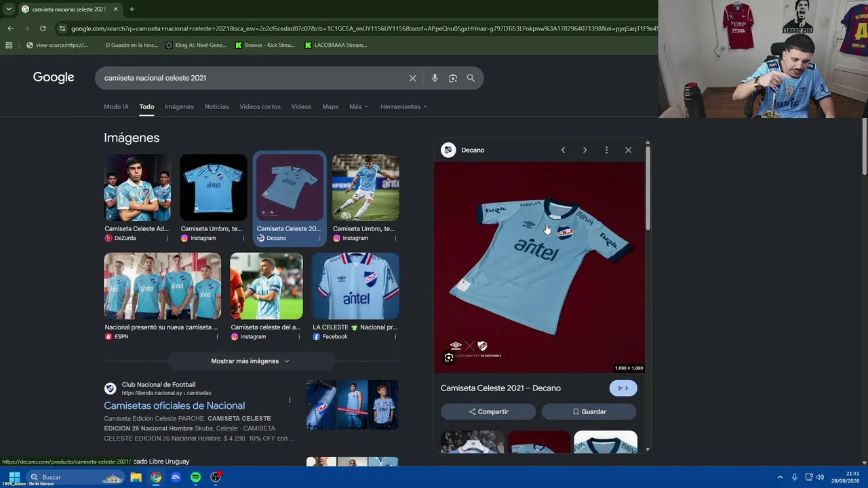868x488 pixels.
Task: Expand the Más dropdown menu
Action: [358, 106]
